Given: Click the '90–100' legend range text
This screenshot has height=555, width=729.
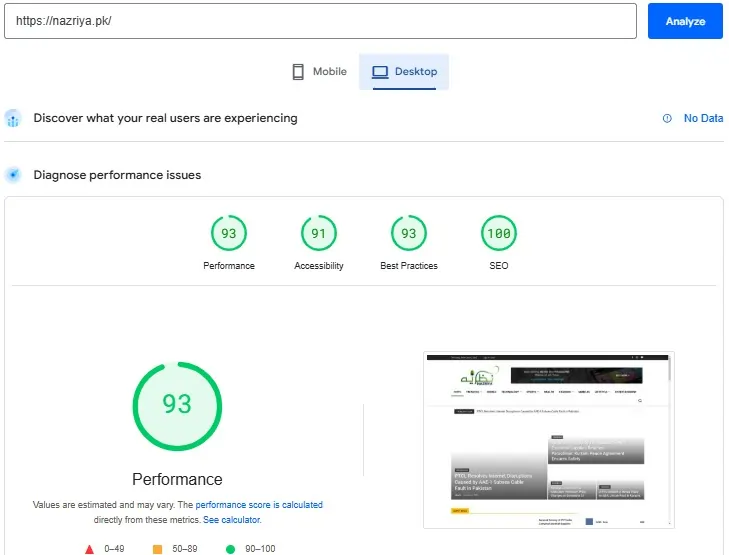Looking at the screenshot, I should [260, 549].
